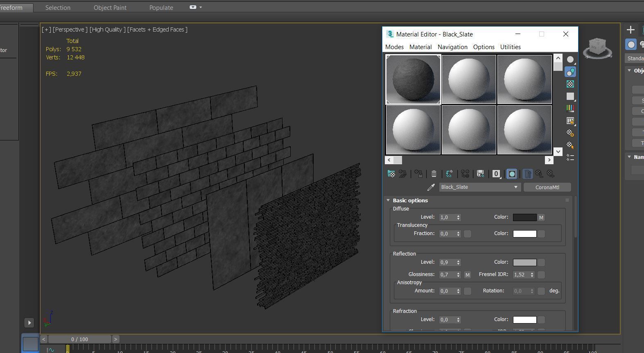Click Put Material to Scene icon
The height and width of the screenshot is (353, 644).
tap(403, 174)
